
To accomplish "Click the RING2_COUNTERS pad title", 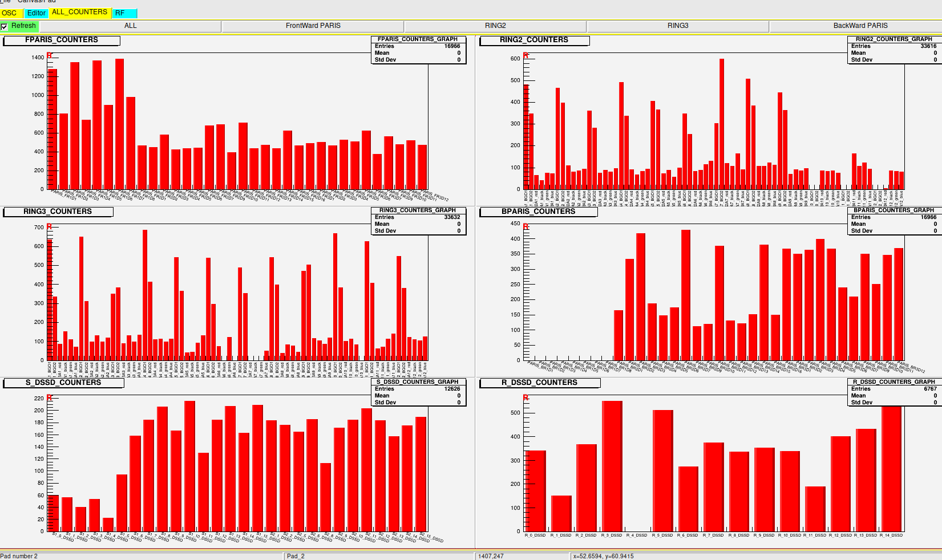I will (x=534, y=40).
